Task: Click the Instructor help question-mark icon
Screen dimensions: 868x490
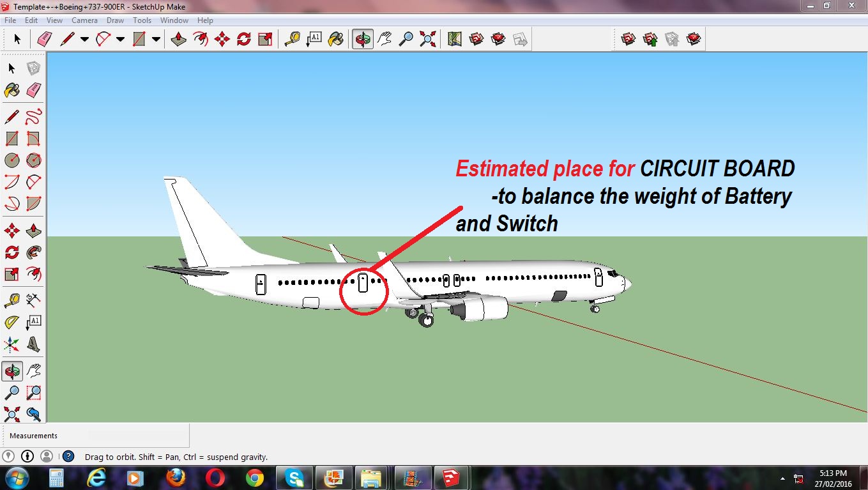Action: coord(68,457)
